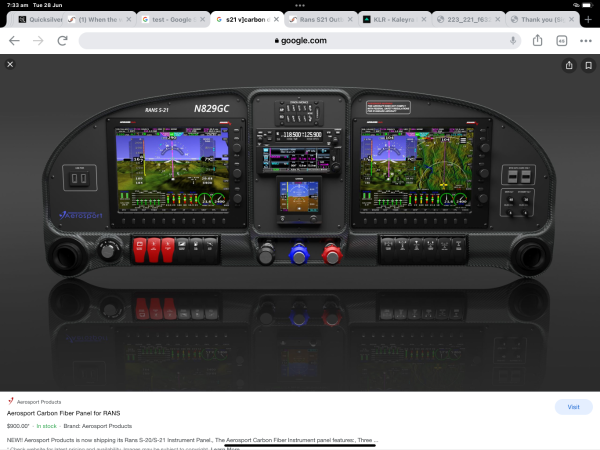Open the browser share sheet
The height and width of the screenshot is (450, 600).
[x=538, y=40]
